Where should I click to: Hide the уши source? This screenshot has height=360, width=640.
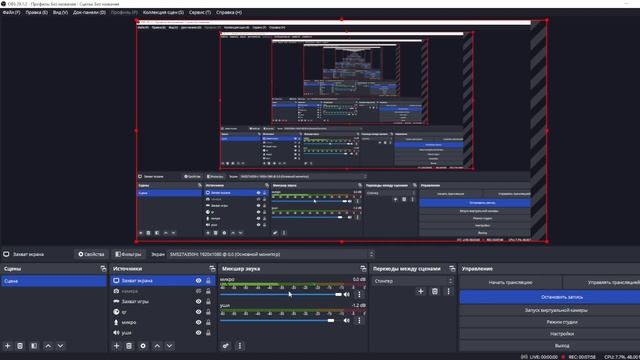[198, 333]
